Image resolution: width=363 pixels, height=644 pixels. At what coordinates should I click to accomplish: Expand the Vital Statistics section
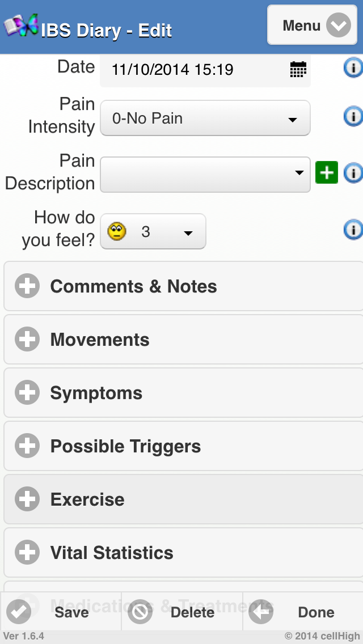(x=183, y=553)
